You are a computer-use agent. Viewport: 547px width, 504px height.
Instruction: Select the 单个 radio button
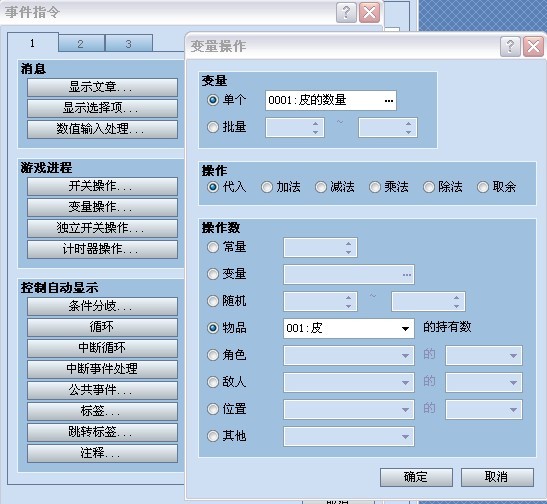point(213,100)
